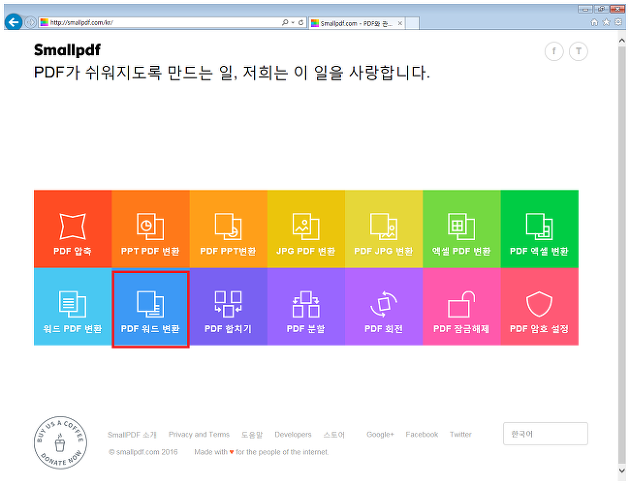Click the Smallpdf logo heading
This screenshot has width=630, height=485.
tap(67, 50)
